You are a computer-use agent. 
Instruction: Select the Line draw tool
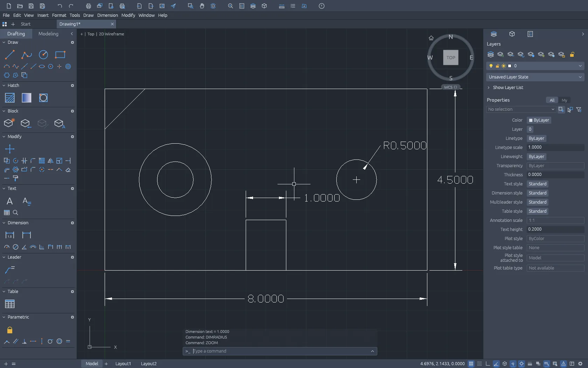[10, 55]
